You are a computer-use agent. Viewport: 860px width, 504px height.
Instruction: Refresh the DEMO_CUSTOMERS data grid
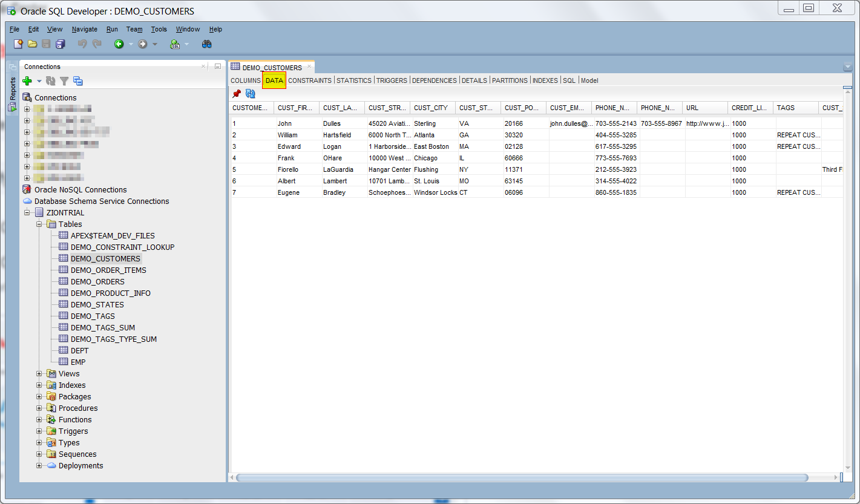click(250, 94)
